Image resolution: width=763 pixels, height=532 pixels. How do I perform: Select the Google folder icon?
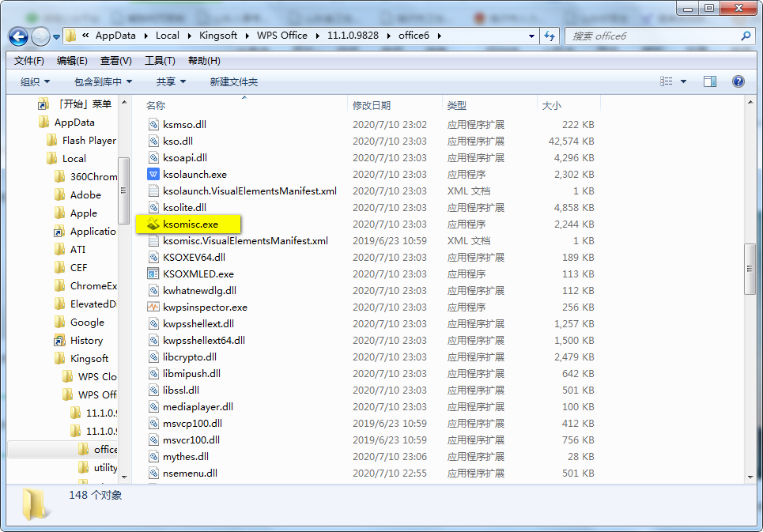[59, 322]
